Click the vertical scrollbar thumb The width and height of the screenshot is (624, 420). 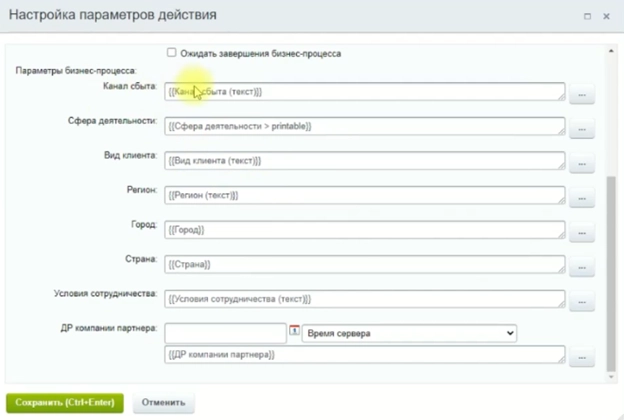click(x=611, y=273)
